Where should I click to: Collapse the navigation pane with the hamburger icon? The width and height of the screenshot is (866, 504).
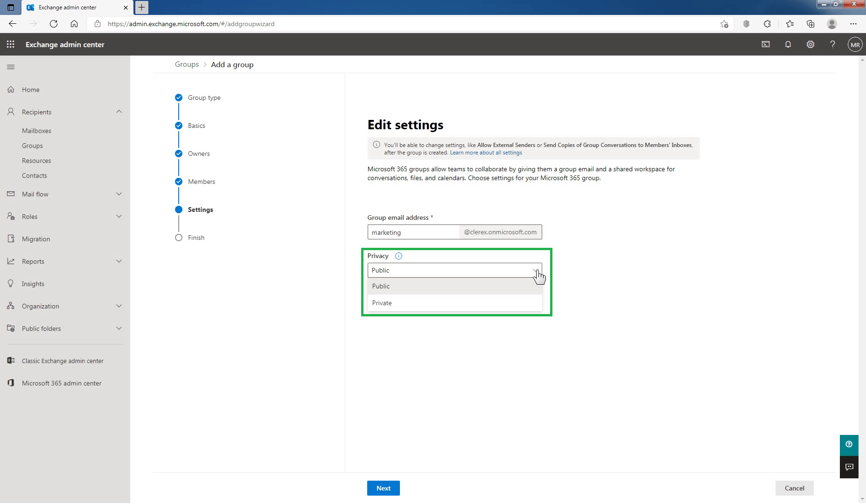click(11, 67)
